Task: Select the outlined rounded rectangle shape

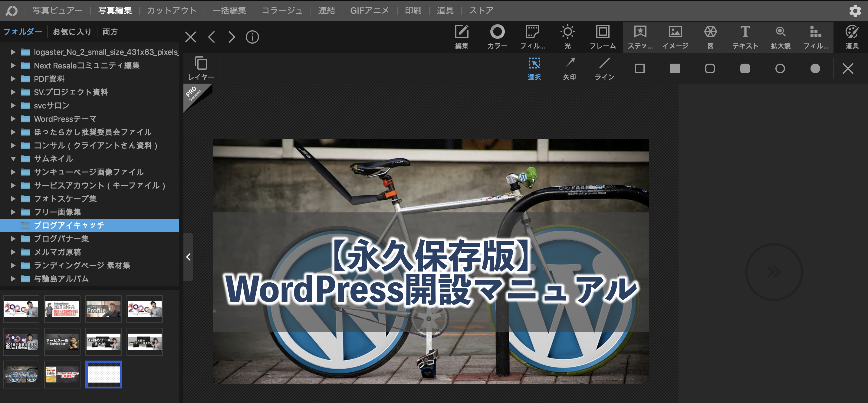Action: [x=710, y=68]
